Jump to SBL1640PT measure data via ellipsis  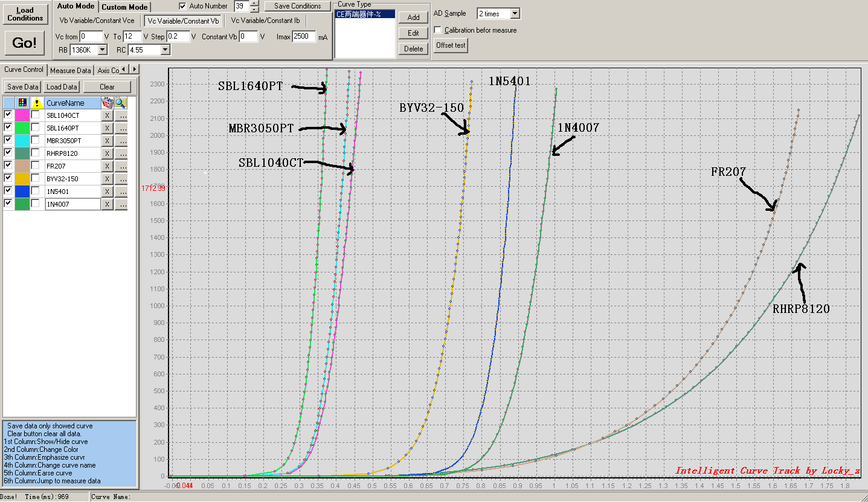pos(121,128)
